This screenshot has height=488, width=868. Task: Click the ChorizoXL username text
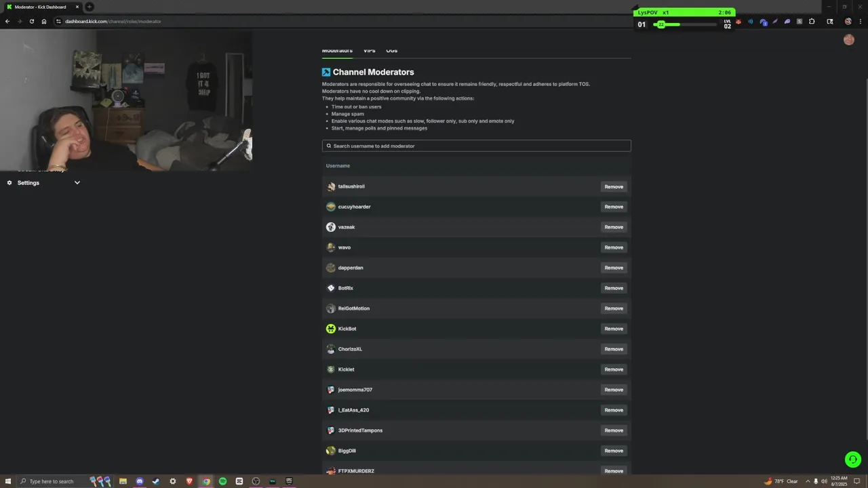point(350,349)
